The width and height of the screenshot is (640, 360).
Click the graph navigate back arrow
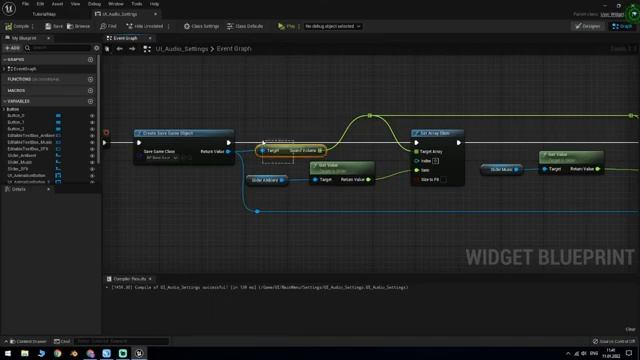pos(119,49)
